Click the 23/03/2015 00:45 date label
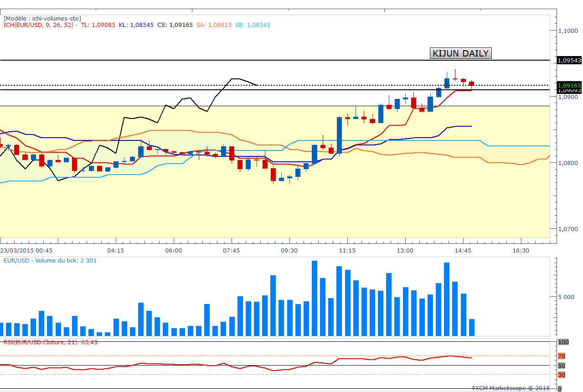This screenshot has height=392, width=583. [26, 251]
